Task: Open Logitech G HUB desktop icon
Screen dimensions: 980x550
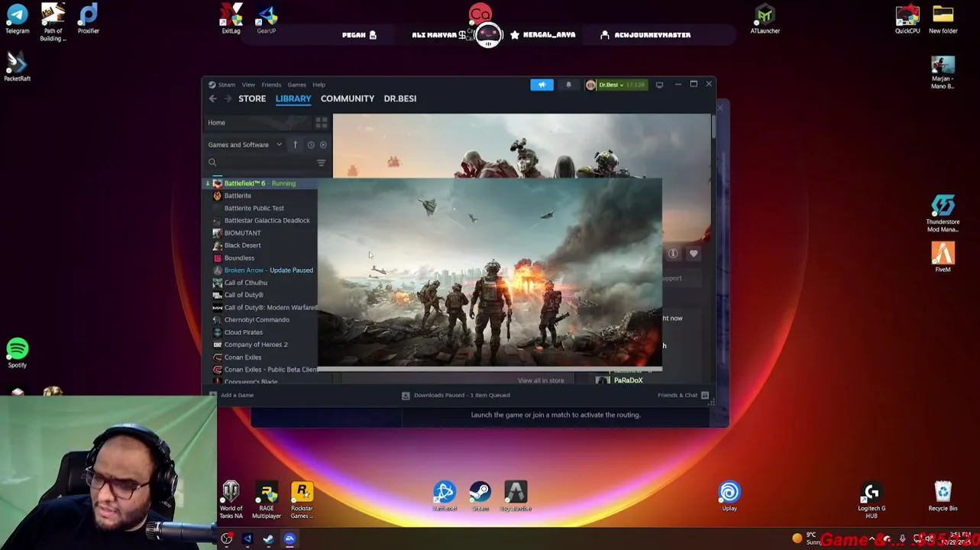Action: pos(872,500)
